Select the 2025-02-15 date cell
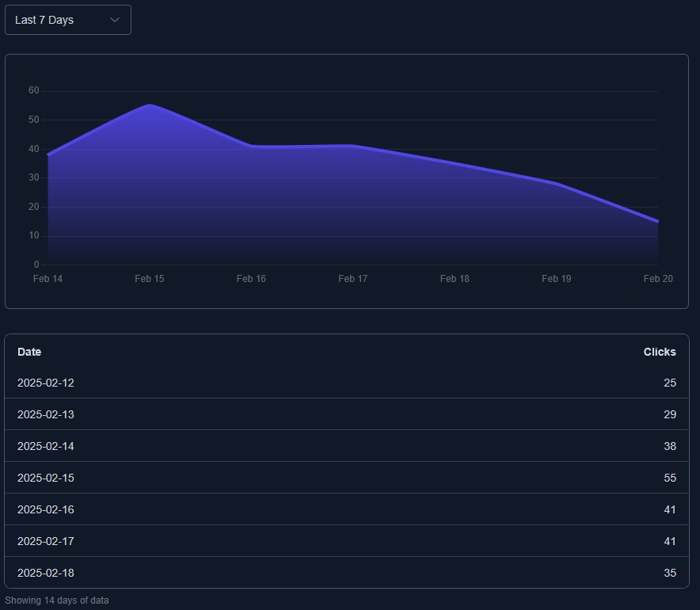Viewport: 700px width, 610px height. click(46, 478)
